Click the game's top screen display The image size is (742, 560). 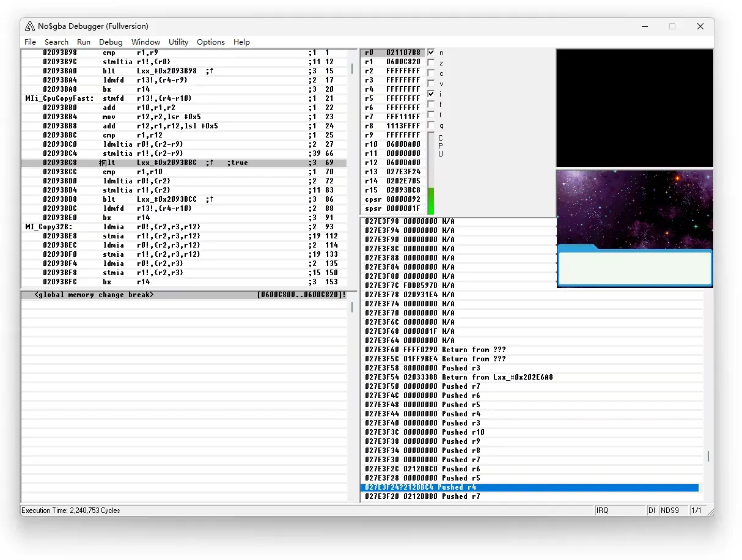(634, 108)
